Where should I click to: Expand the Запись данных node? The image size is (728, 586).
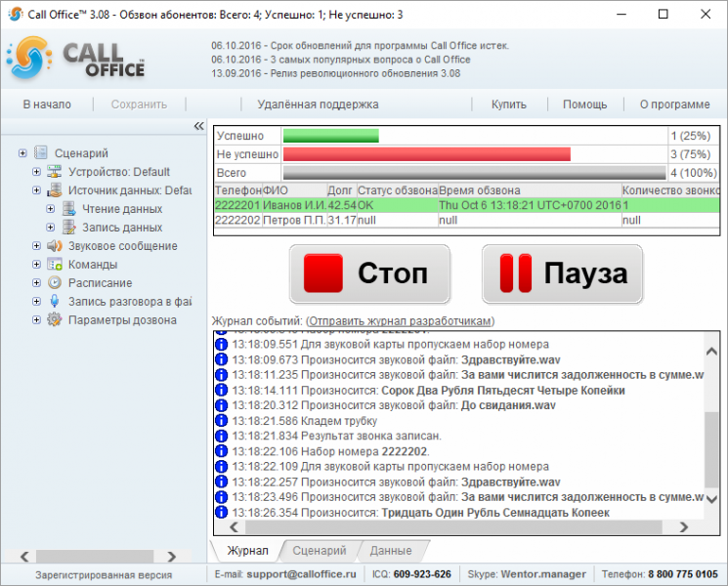pyautogui.click(x=50, y=228)
